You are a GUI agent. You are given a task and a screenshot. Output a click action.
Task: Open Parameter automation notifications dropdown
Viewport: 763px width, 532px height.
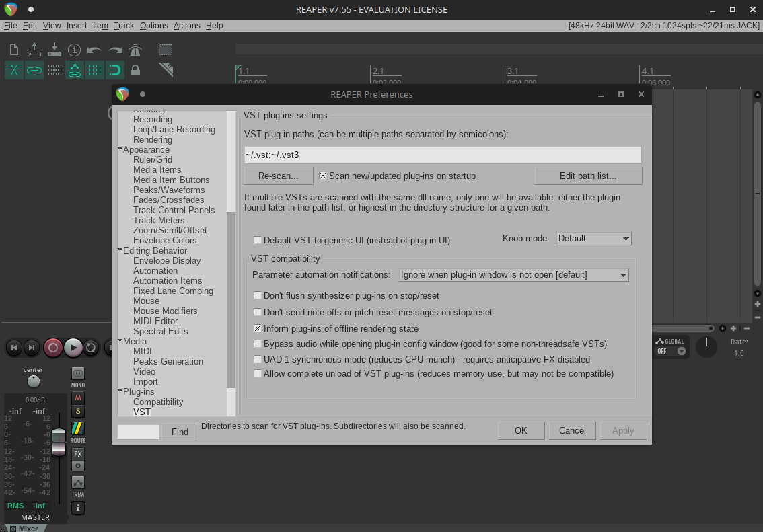(514, 275)
